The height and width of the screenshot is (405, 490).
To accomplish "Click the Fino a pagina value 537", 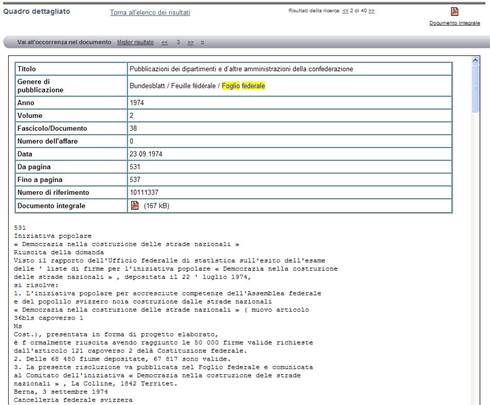I will click(135, 180).
